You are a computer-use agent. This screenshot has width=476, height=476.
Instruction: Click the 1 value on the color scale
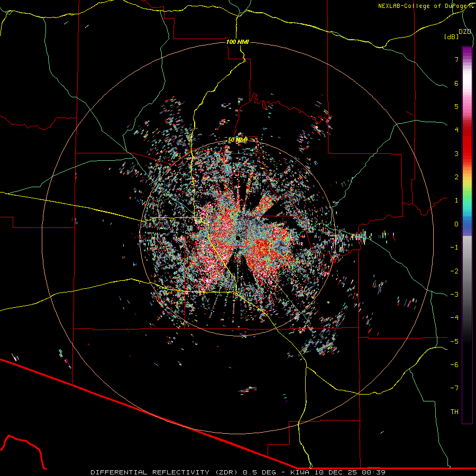[456, 200]
